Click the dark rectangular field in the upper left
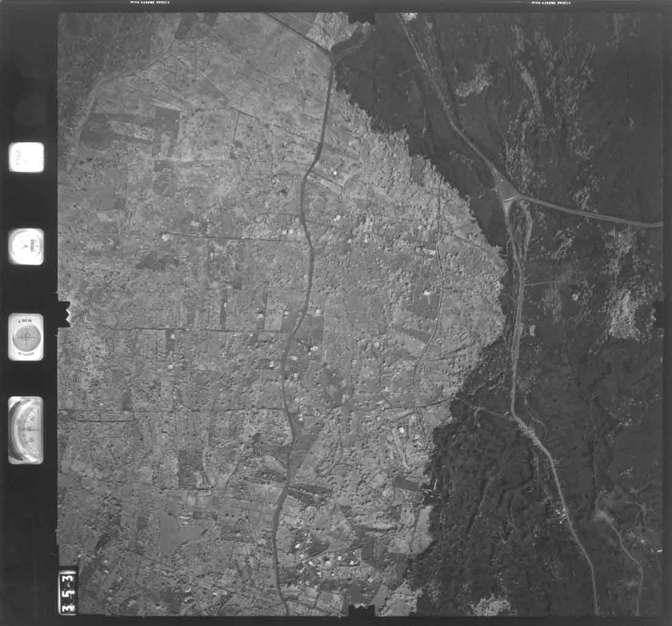672x626 pixels. pyautogui.click(x=165, y=122)
